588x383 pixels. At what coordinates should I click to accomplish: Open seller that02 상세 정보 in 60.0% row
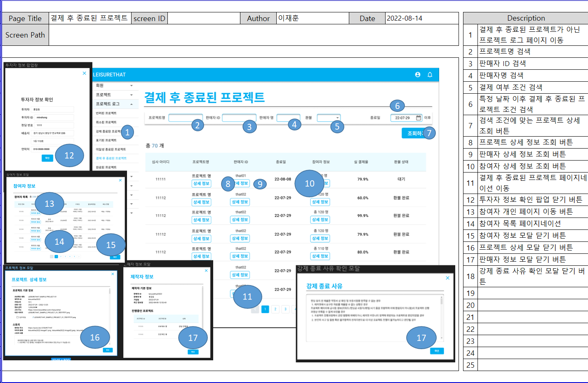[240, 202]
